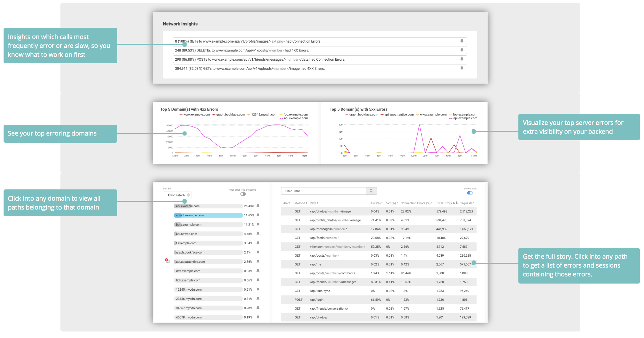Click the descending sort arrow on Total Errors
This screenshot has height=338, width=644.
457,203
